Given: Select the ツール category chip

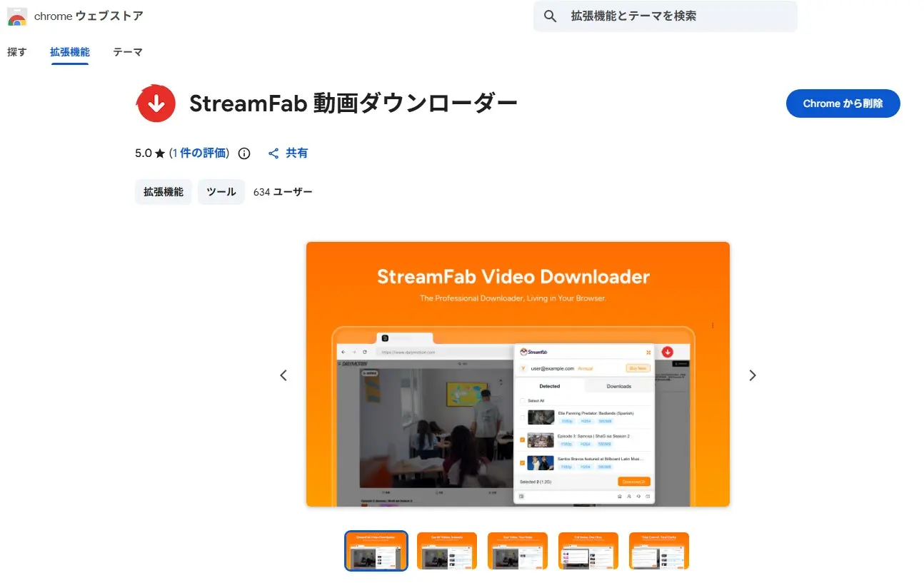Looking at the screenshot, I should 221,192.
